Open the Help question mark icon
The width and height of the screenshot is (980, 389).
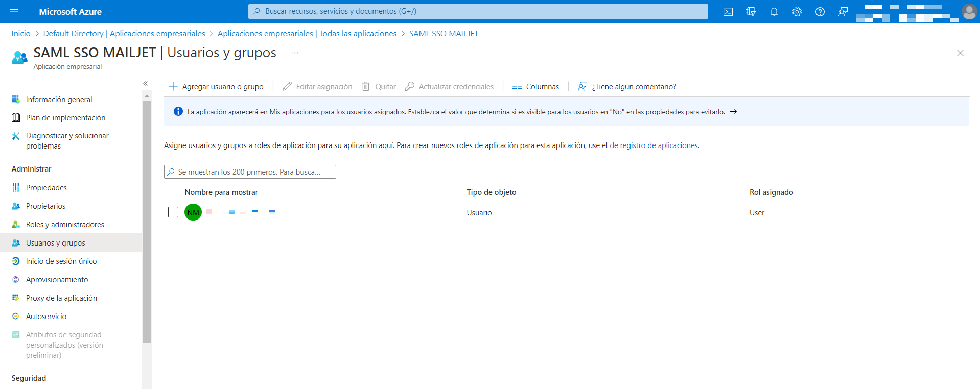(820, 12)
